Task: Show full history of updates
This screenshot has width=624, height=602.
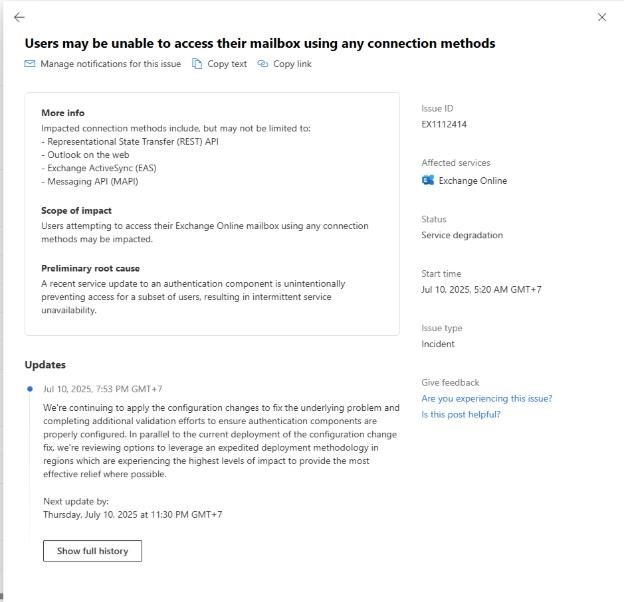Action: click(x=92, y=551)
